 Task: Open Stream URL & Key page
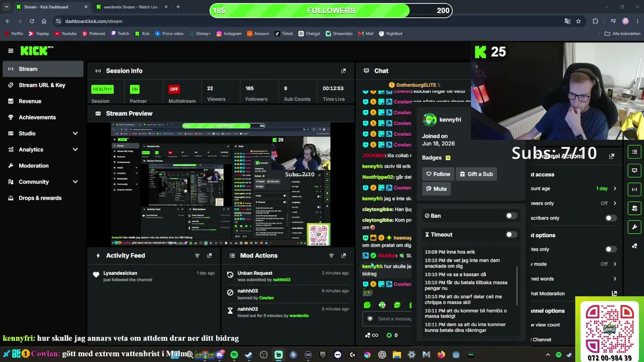click(43, 85)
